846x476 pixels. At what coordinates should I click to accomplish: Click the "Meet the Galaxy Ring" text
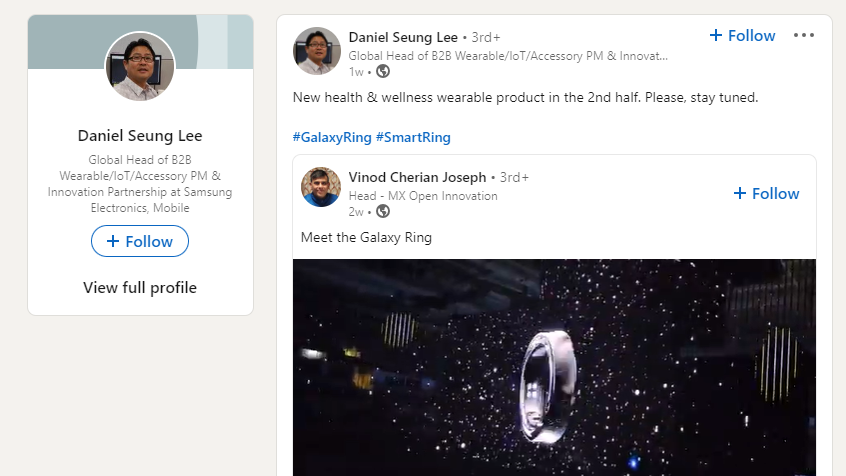point(366,237)
